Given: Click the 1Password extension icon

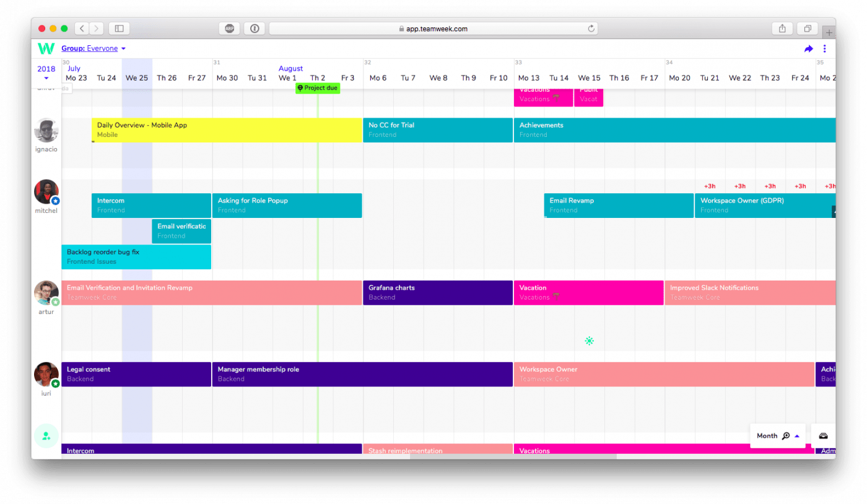Looking at the screenshot, I should tap(254, 28).
